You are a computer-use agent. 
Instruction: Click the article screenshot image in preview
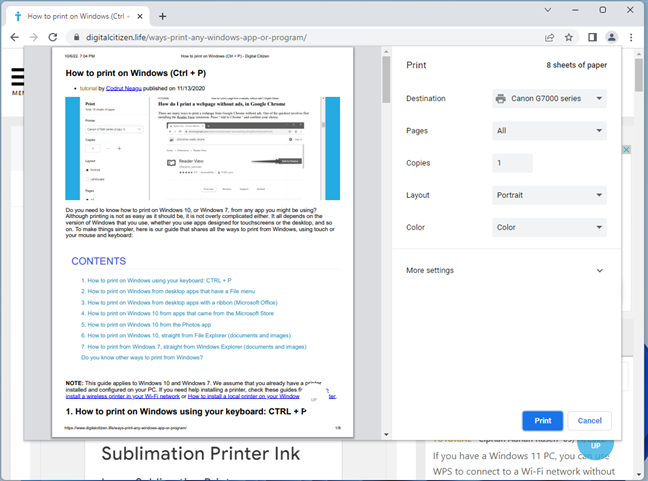coord(202,148)
